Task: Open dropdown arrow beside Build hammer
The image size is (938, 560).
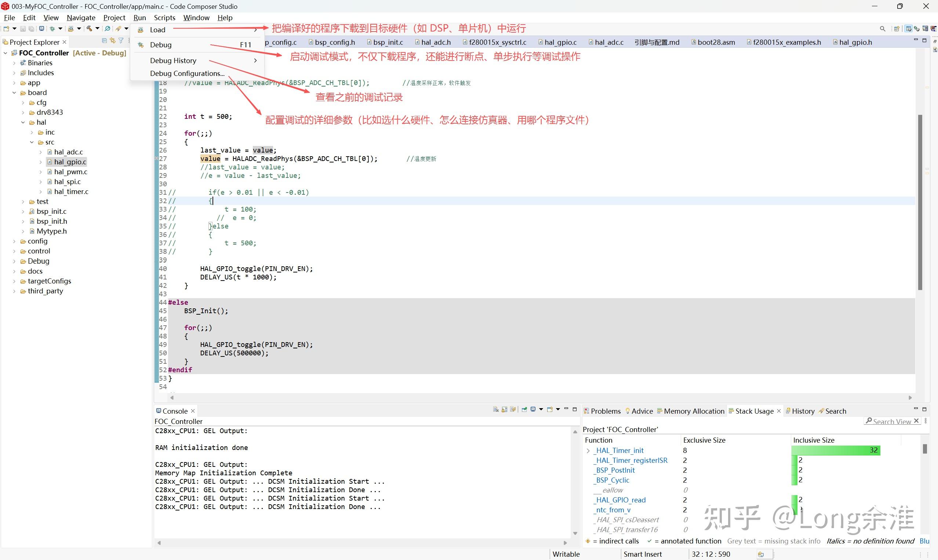Action: pos(97,29)
